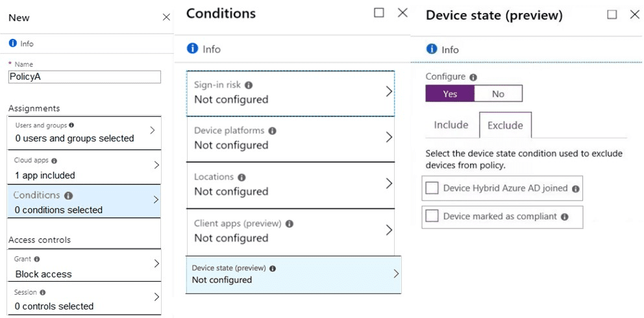Click info icon next to Locations
This screenshot has width=644, height=318.
241,177
